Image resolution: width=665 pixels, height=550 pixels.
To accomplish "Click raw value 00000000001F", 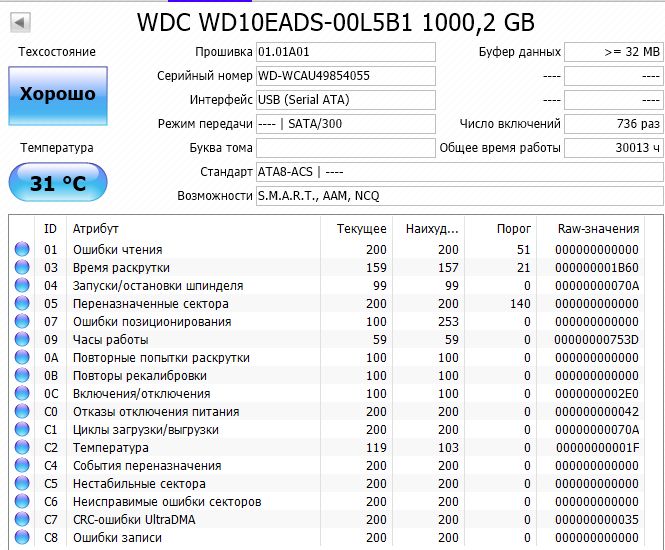I will click(598, 448).
